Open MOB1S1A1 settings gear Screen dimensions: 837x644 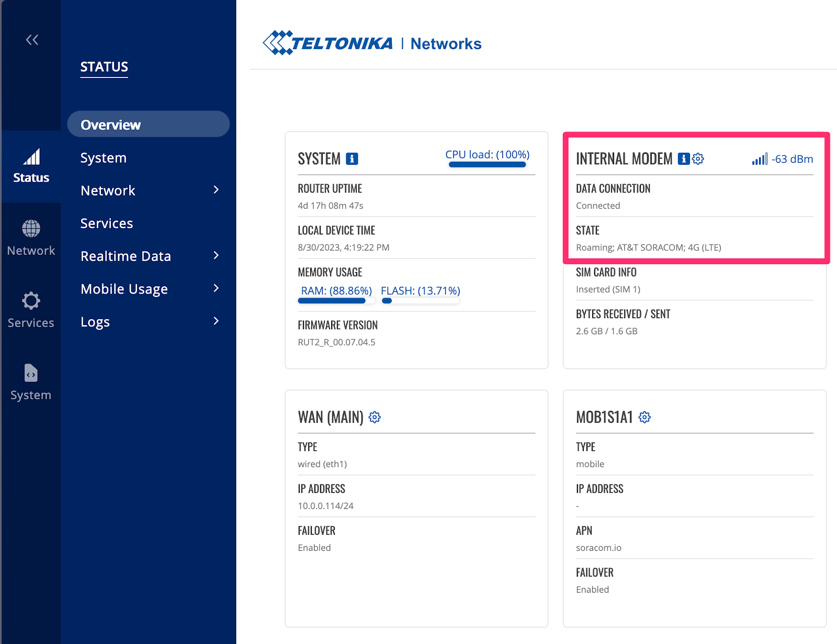coord(644,417)
